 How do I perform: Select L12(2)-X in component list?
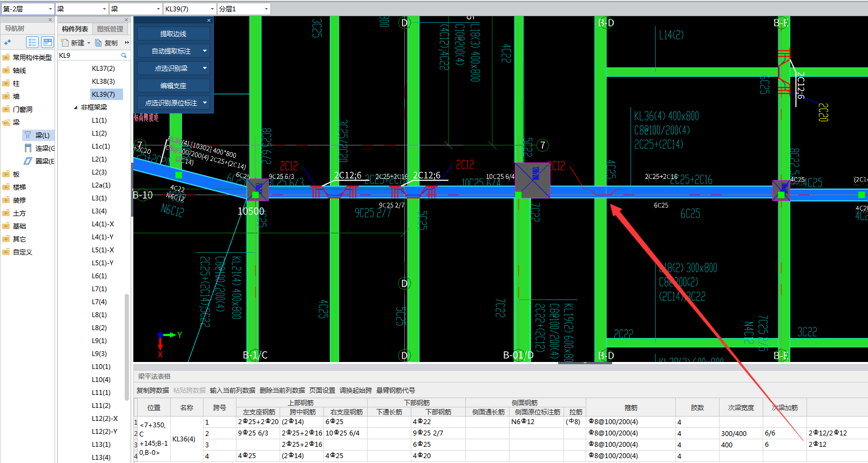(x=104, y=418)
